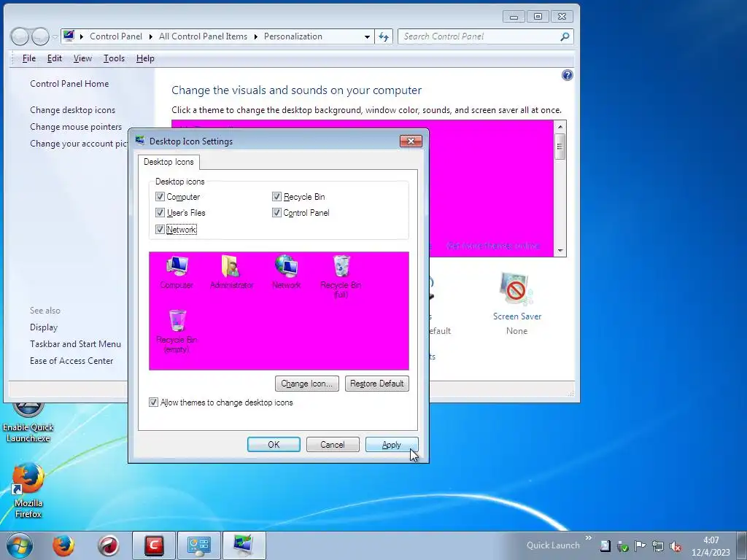Screen dimensions: 747x560
Task: Click the Restore Default button
Action: tap(377, 384)
